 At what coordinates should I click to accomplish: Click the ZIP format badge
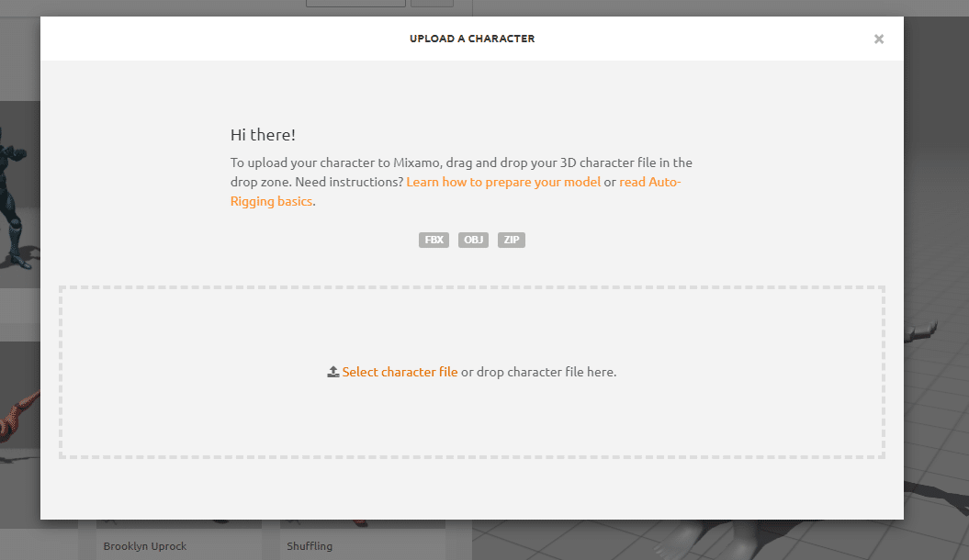tap(511, 240)
